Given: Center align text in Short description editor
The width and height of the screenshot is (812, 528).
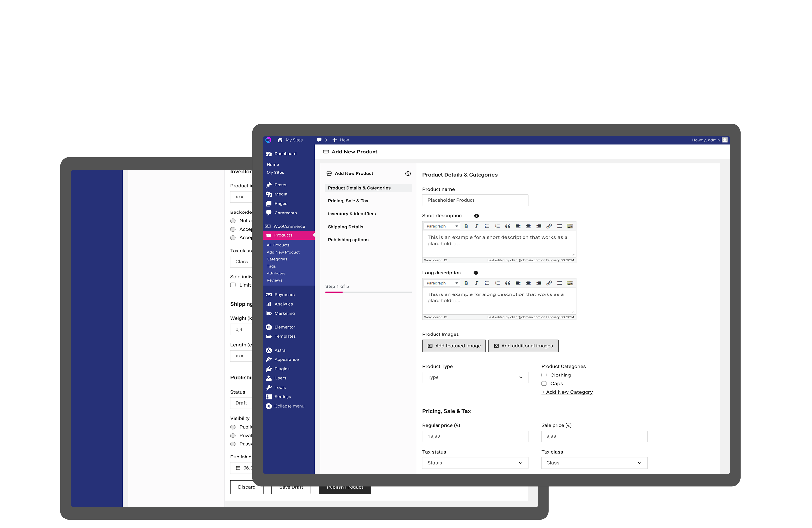Looking at the screenshot, I should point(528,226).
